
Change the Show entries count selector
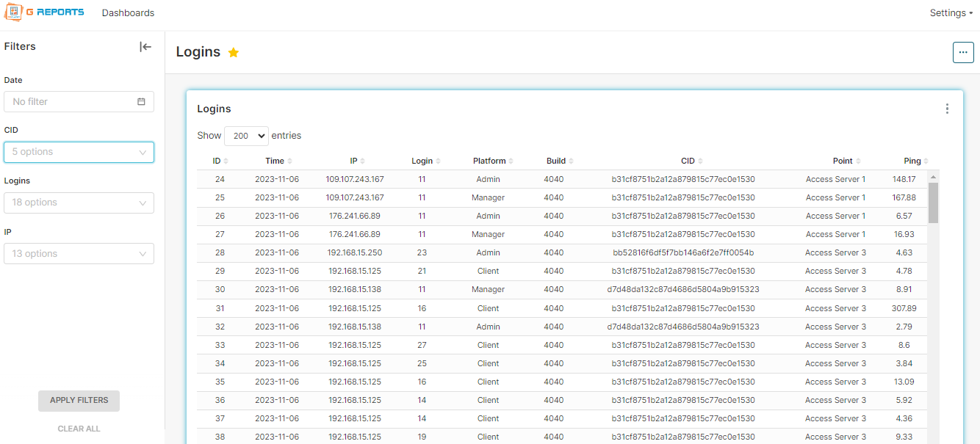point(246,136)
